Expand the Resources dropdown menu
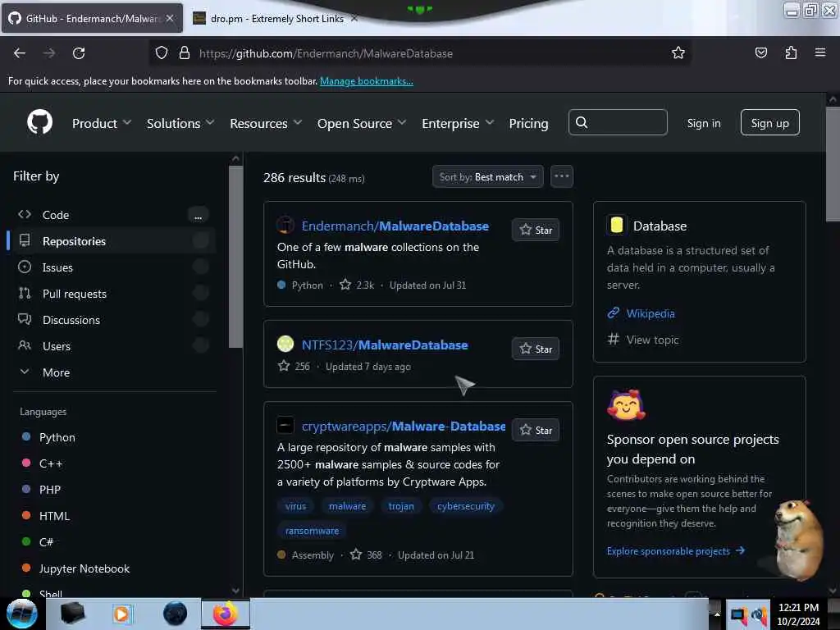This screenshot has width=840, height=630. pyautogui.click(x=267, y=123)
